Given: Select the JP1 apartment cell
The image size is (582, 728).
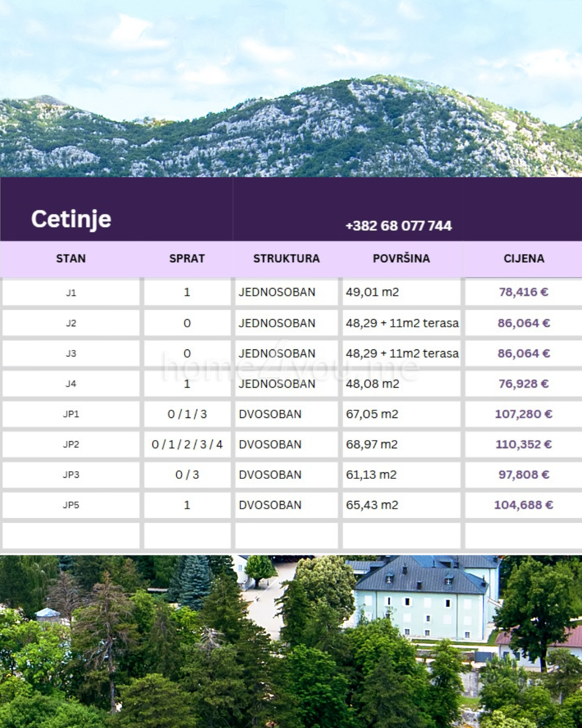Looking at the screenshot, I should pyautogui.click(x=71, y=414).
